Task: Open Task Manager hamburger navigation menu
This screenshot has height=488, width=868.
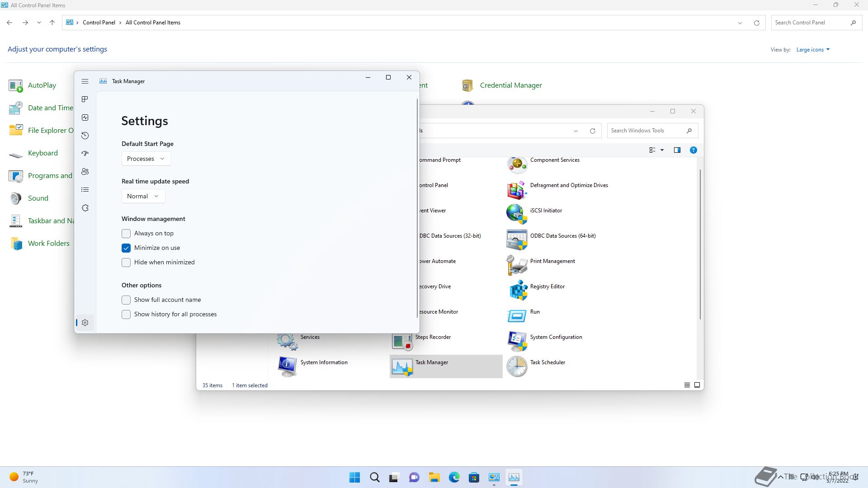Action: (85, 81)
